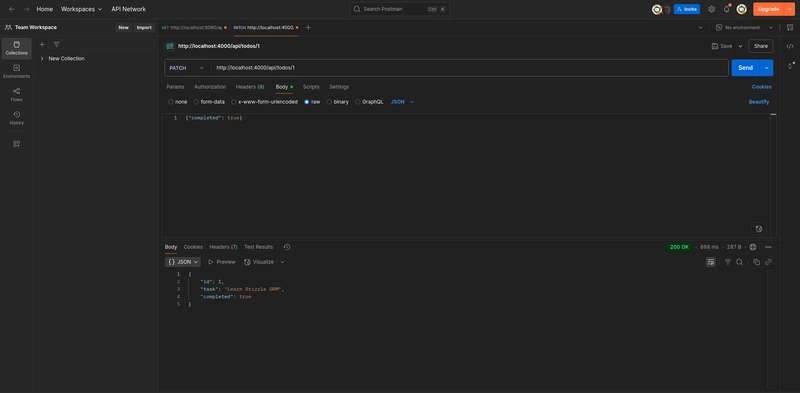Click the response history clock icon
The height and width of the screenshot is (393, 800).
tap(287, 247)
